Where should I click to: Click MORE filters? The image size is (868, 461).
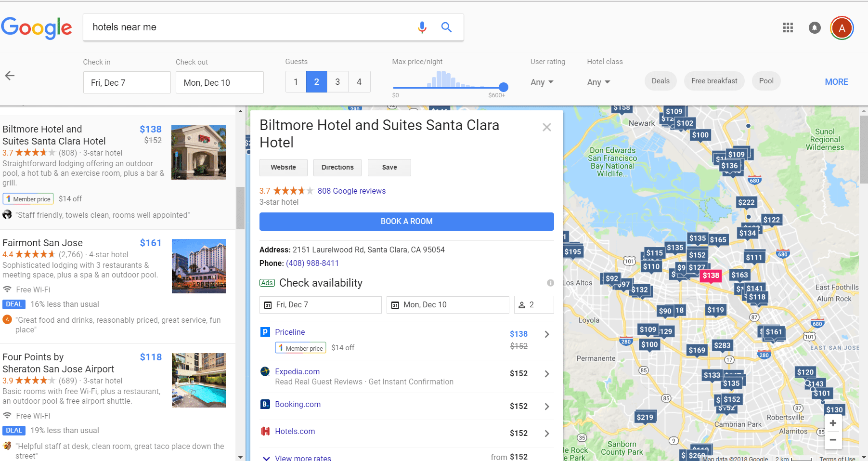(837, 82)
